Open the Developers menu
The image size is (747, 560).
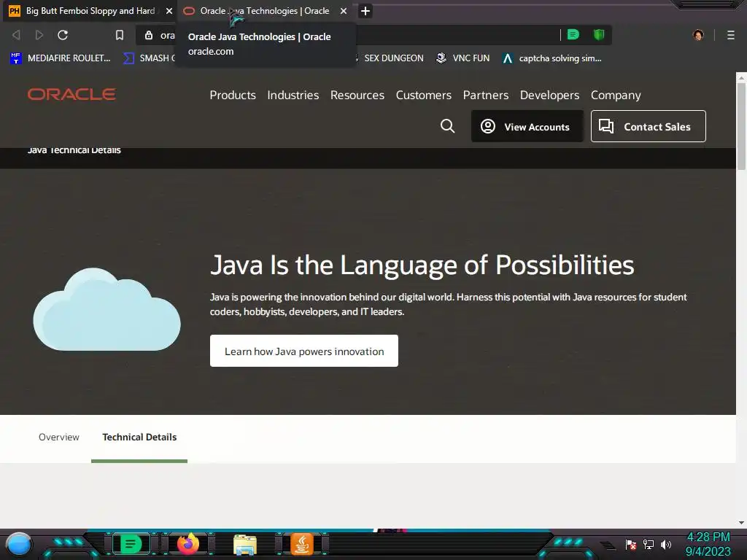(x=549, y=96)
